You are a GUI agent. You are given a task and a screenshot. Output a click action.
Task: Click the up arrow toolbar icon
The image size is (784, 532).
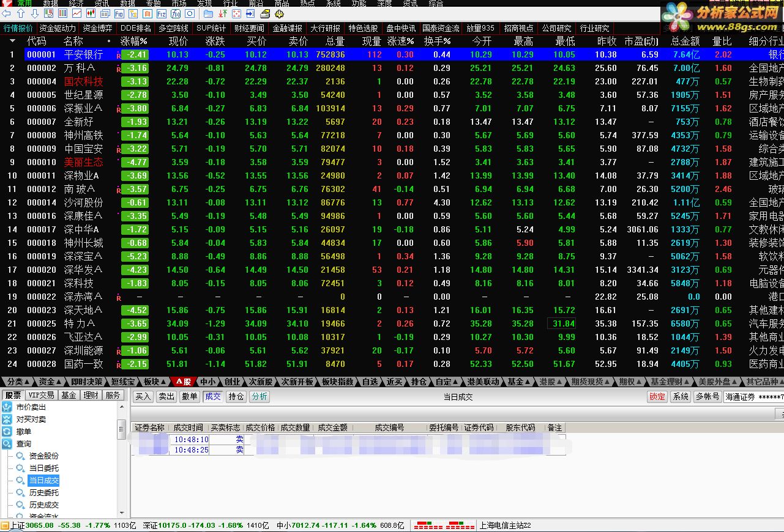tap(20, 13)
